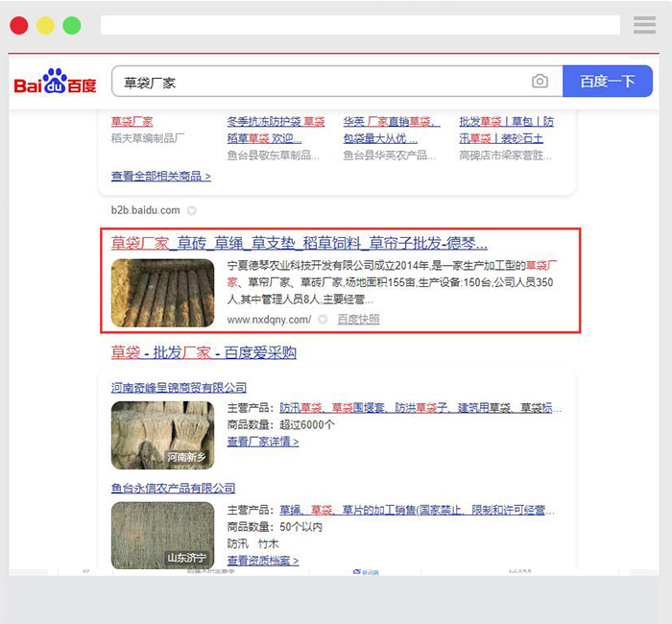
Task: Open the 查看全部相关商品 link
Action: 160,177
